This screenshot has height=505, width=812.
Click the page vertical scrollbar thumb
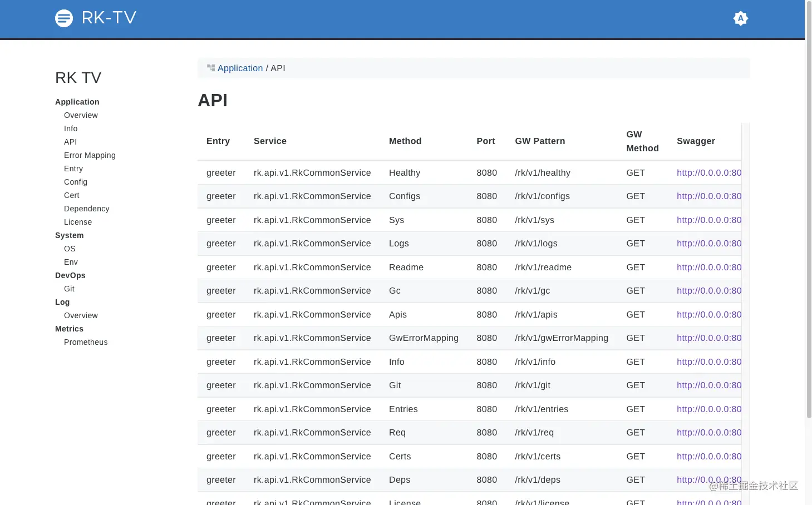809,210
